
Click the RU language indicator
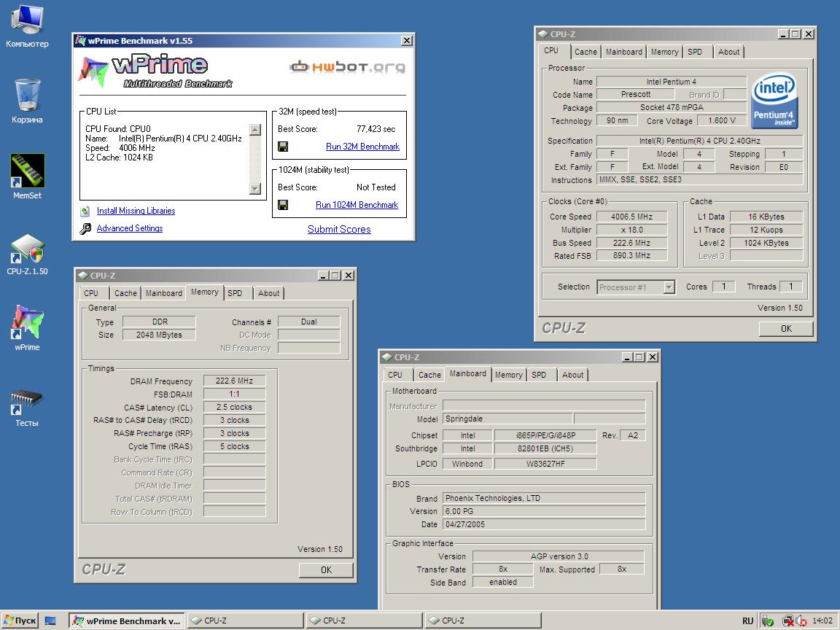click(x=748, y=621)
